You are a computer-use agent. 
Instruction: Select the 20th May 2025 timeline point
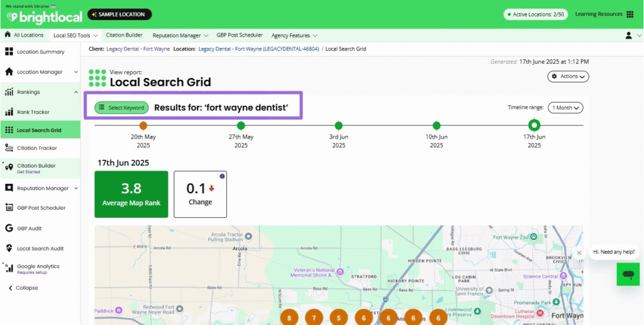point(143,125)
